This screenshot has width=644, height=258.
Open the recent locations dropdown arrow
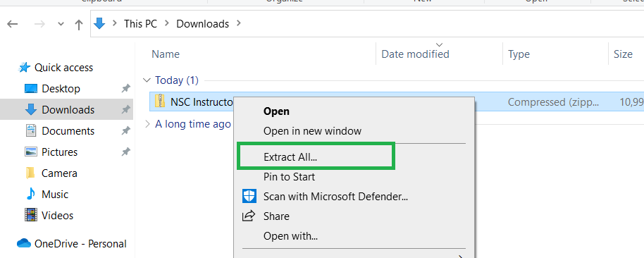point(61,24)
